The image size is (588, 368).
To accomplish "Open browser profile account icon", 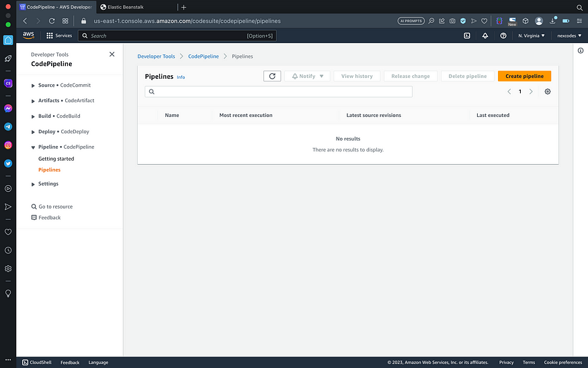I will coord(539,21).
